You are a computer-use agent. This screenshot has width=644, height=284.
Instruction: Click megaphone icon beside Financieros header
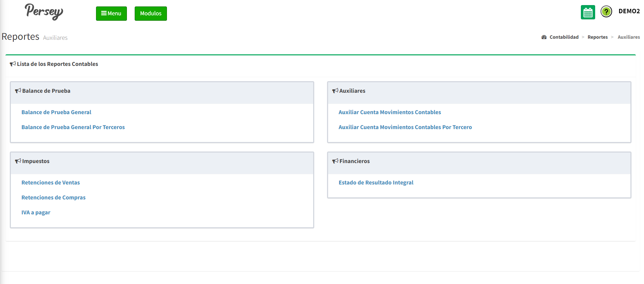[x=335, y=161]
